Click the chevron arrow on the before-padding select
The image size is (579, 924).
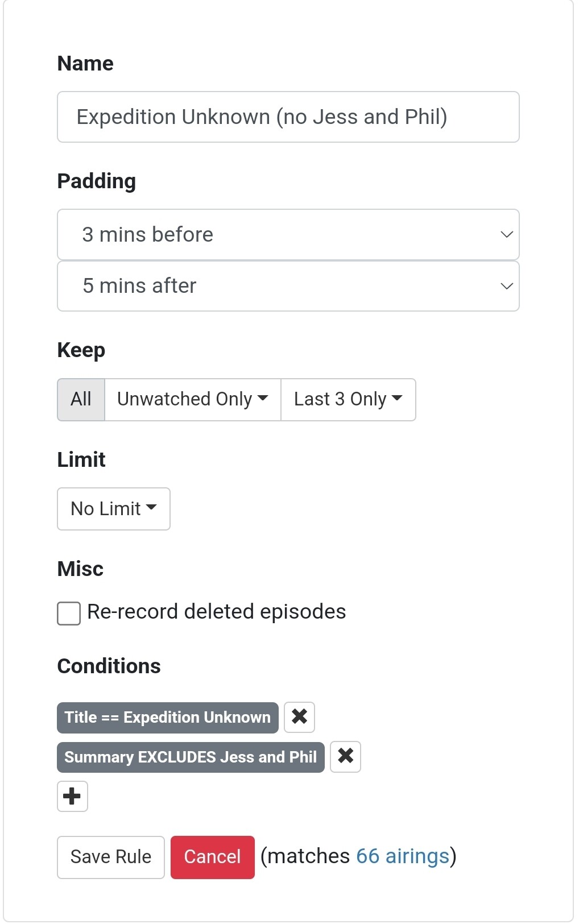(506, 235)
